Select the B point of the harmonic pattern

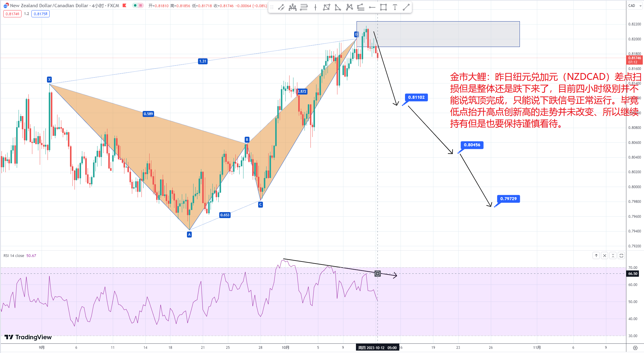[247, 139]
